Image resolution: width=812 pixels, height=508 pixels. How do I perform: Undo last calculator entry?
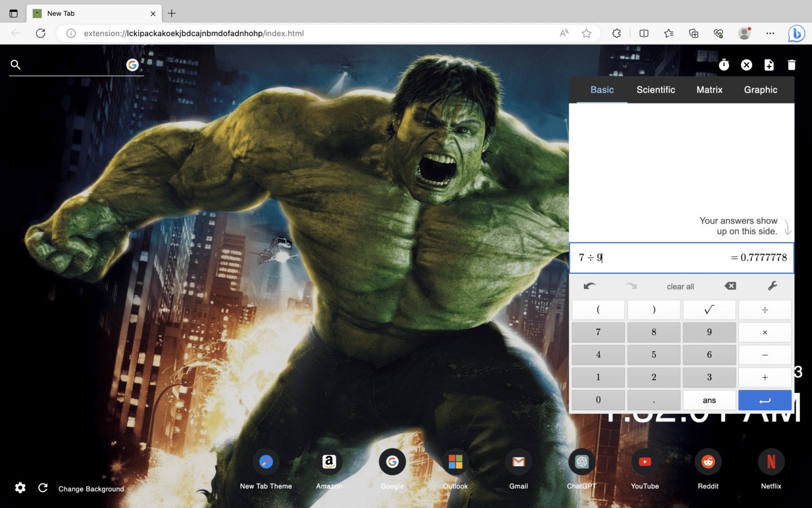click(589, 286)
